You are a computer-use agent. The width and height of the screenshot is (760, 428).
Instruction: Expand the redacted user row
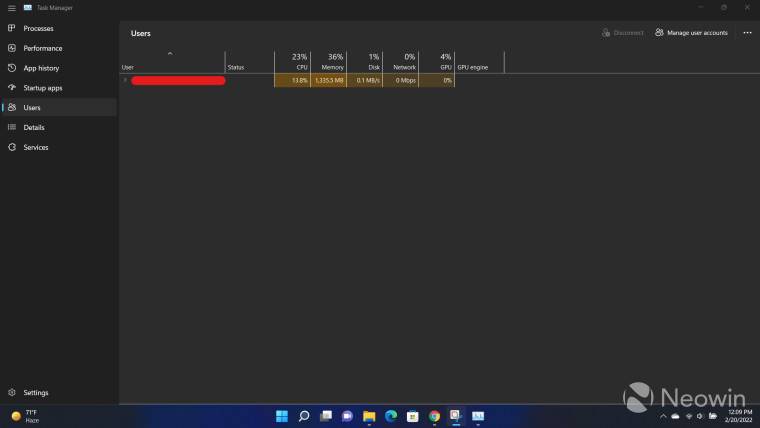[125, 80]
